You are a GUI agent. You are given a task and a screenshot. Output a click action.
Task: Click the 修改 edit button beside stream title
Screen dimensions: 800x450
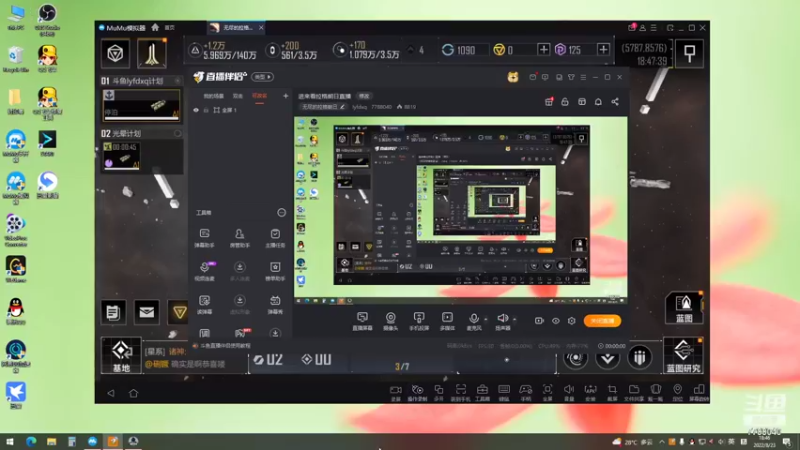(x=364, y=96)
